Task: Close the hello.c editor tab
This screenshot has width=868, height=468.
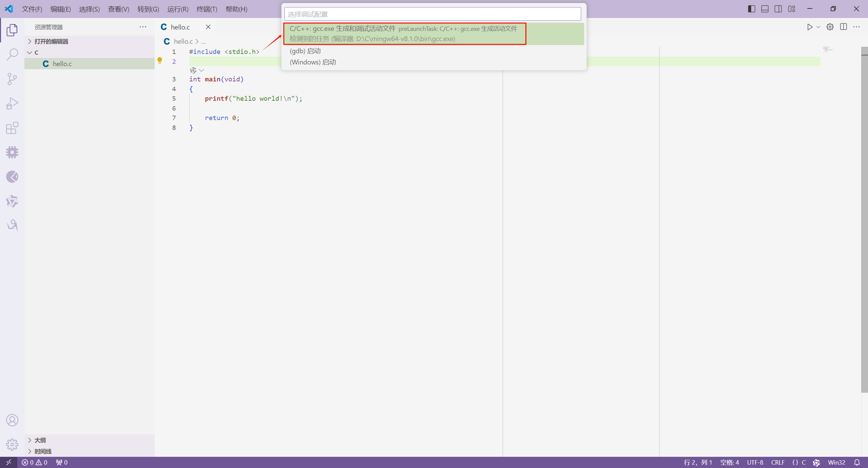Action: click(208, 27)
